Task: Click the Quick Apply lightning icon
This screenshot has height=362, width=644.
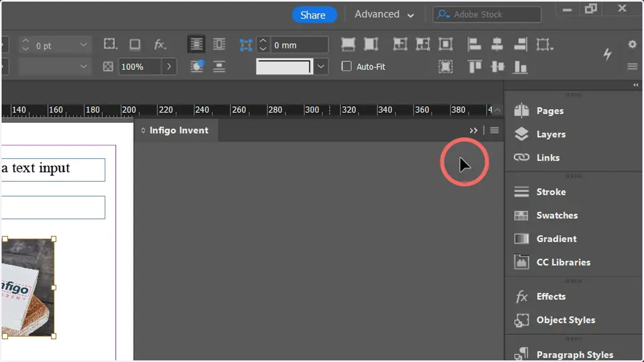Action: pos(608,54)
